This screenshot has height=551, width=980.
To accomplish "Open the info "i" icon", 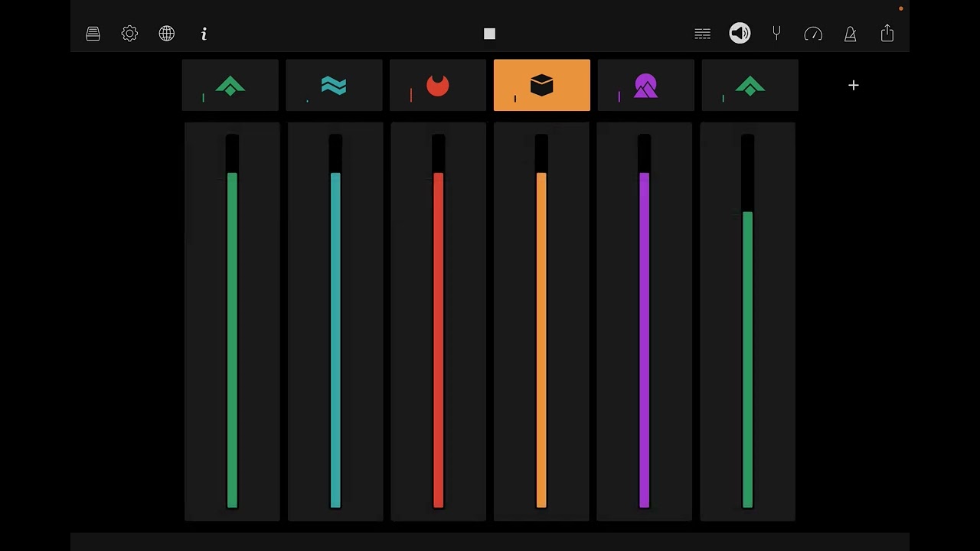I will point(204,34).
